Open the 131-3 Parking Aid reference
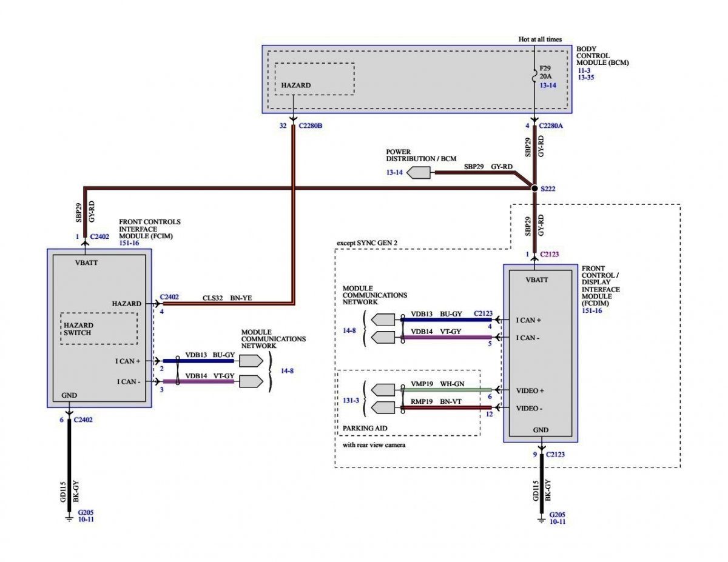This screenshot has height=562, width=728. pos(349,399)
